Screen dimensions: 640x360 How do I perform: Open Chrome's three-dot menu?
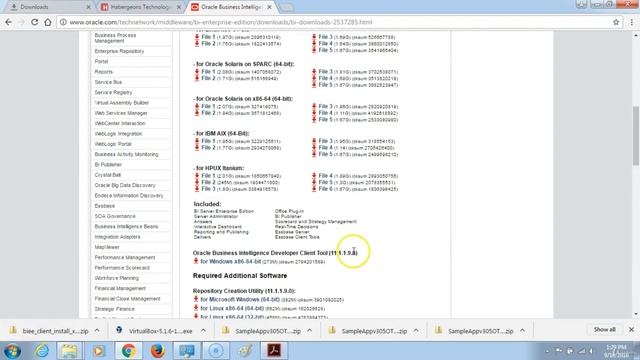(631, 22)
